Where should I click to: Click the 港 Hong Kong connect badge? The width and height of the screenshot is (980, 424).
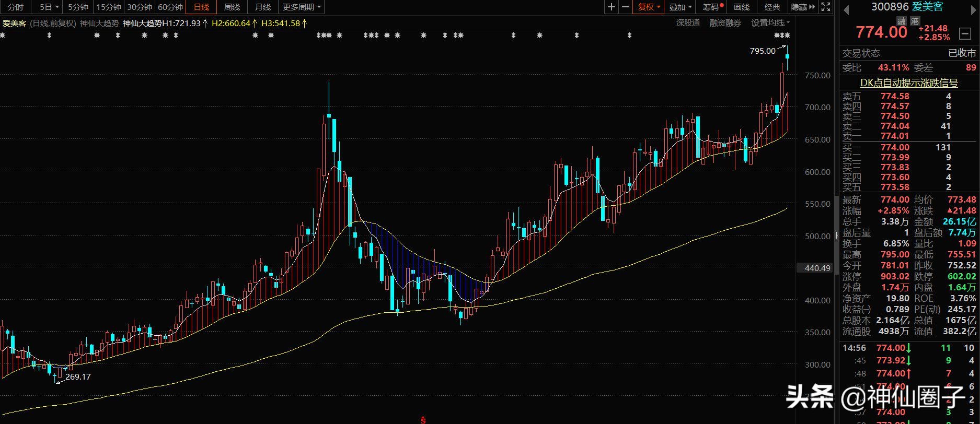pos(915,21)
